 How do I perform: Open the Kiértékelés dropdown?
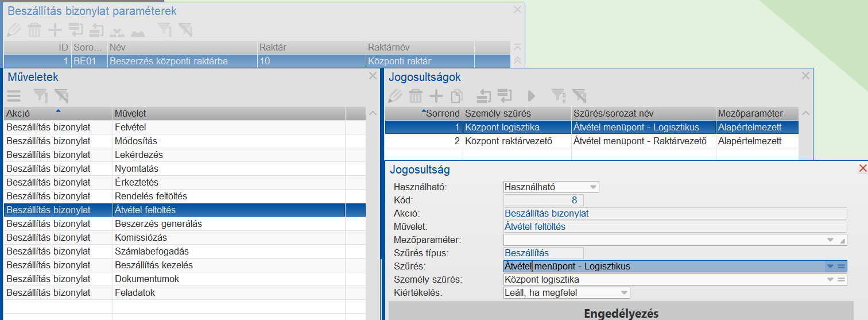pyautogui.click(x=624, y=293)
